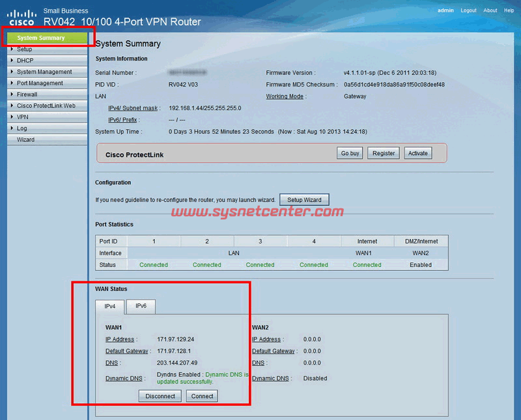Image resolution: width=521 pixels, height=420 pixels.
Task: Open the DHCP section label
Action: click(x=25, y=61)
